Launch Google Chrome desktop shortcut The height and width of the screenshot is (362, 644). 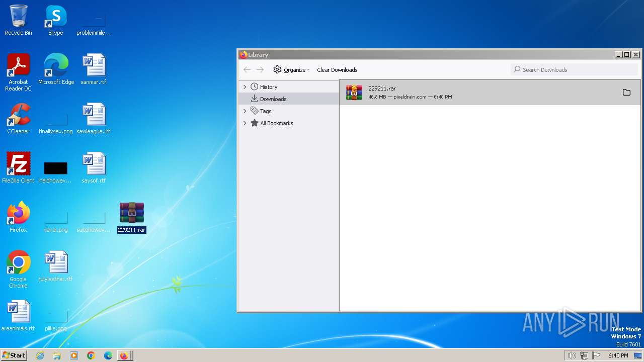[18, 269]
